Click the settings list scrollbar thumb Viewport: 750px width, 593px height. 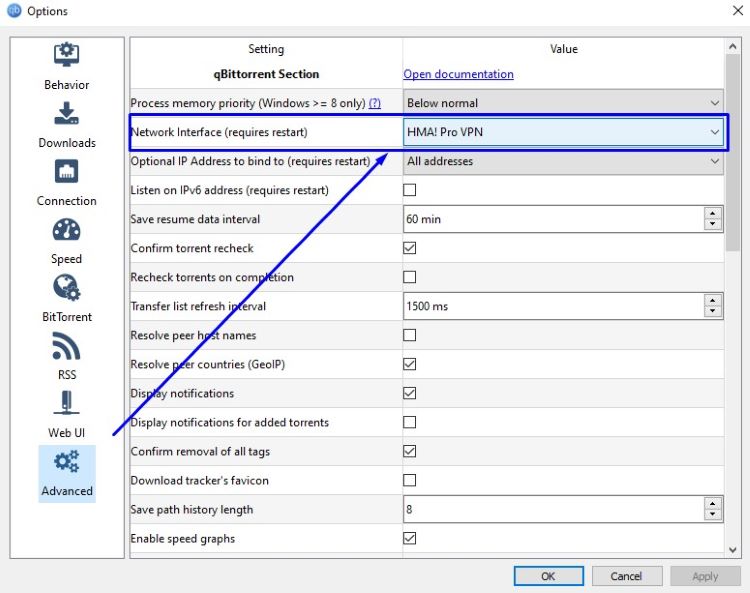tap(732, 152)
